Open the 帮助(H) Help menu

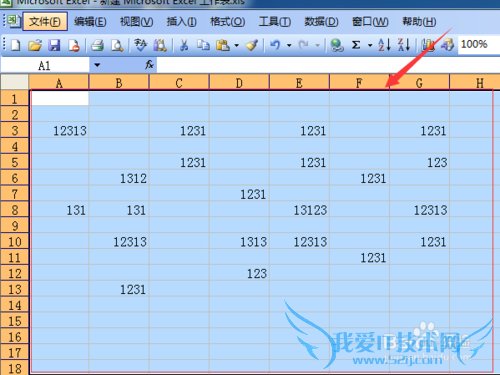click(419, 22)
